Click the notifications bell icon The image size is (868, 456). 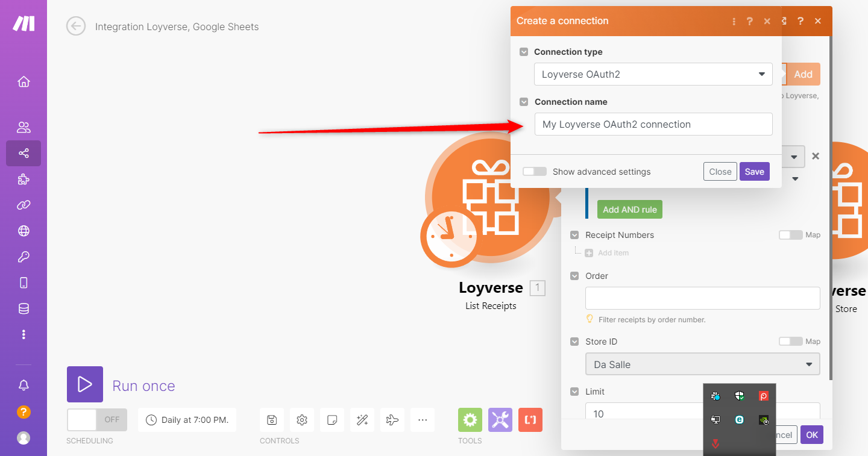(24, 386)
